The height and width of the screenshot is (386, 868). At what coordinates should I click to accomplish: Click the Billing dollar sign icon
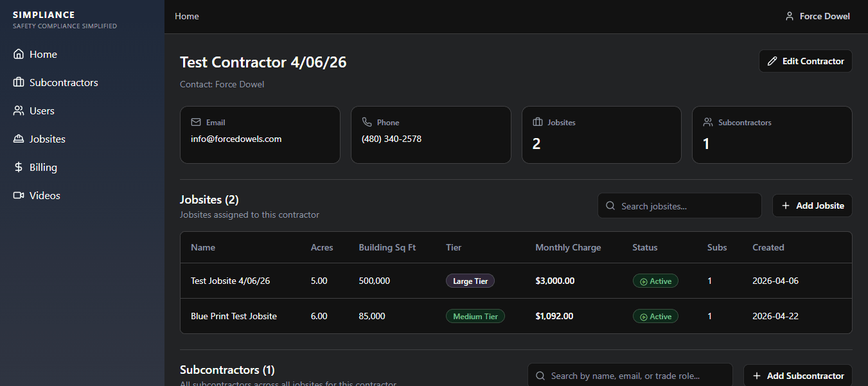[x=19, y=167]
